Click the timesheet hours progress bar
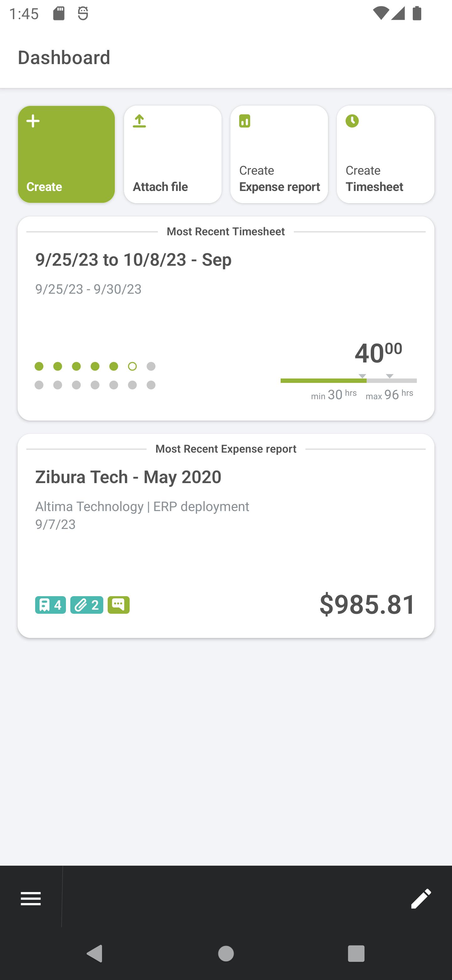Image resolution: width=452 pixels, height=980 pixels. pos(348,380)
